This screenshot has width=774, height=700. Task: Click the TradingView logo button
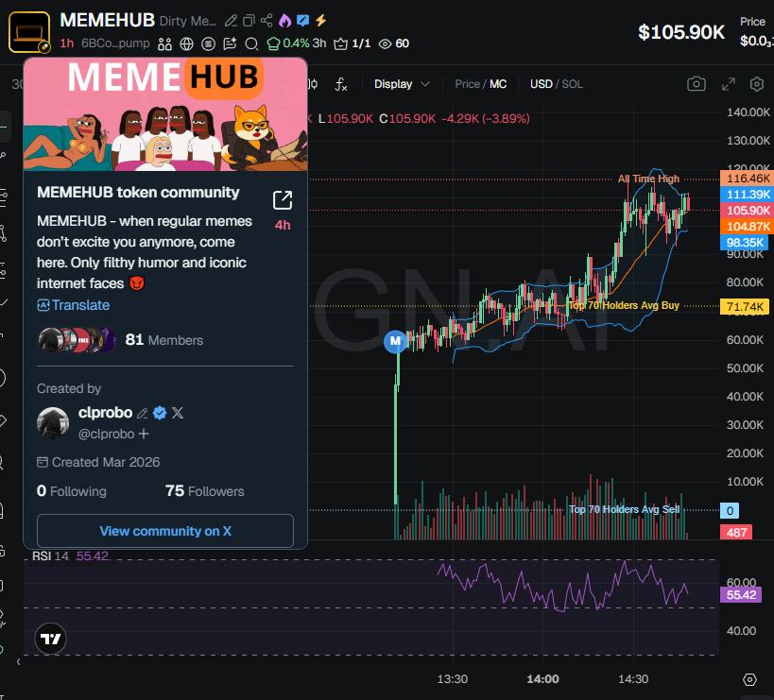tap(50, 639)
